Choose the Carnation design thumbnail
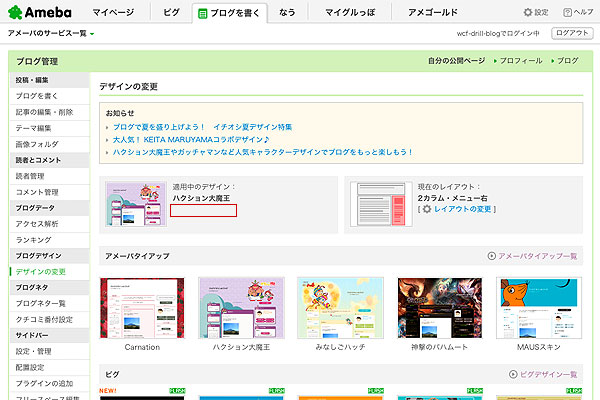 (142, 308)
